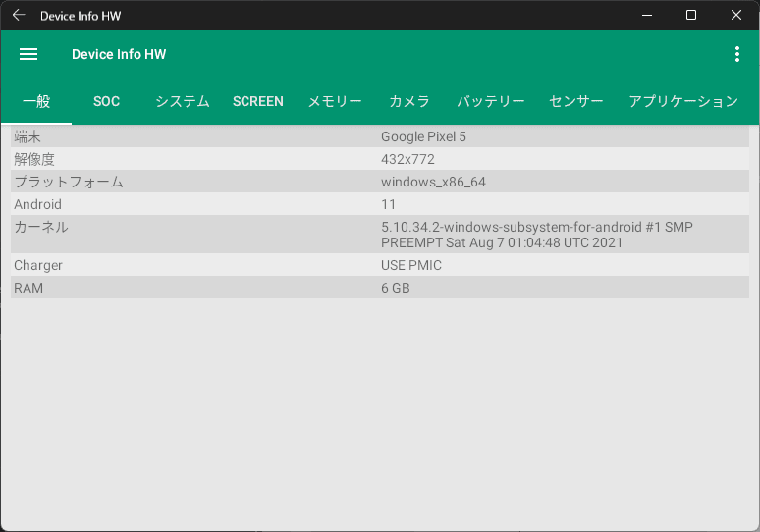The height and width of the screenshot is (532, 760).
Task: Select the SCREEN tab
Action: (x=258, y=101)
